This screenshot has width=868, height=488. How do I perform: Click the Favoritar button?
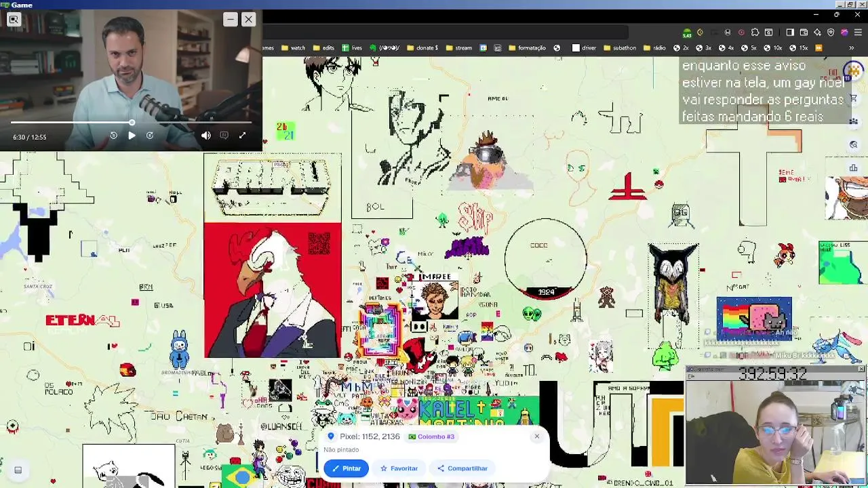point(399,468)
